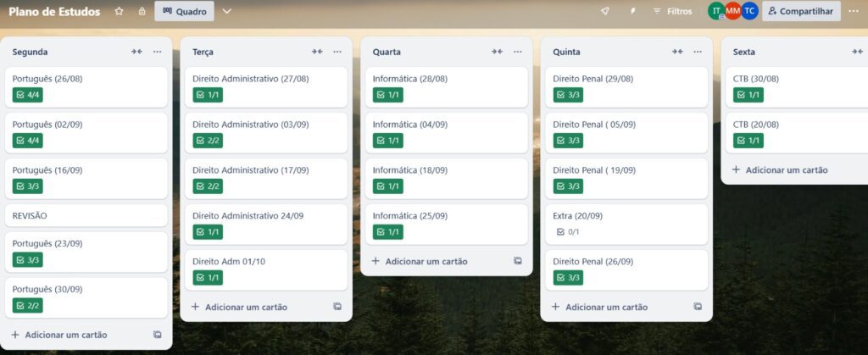Screen dimensions: 868x355
Task: Select the Quadro view tab
Action: (184, 12)
